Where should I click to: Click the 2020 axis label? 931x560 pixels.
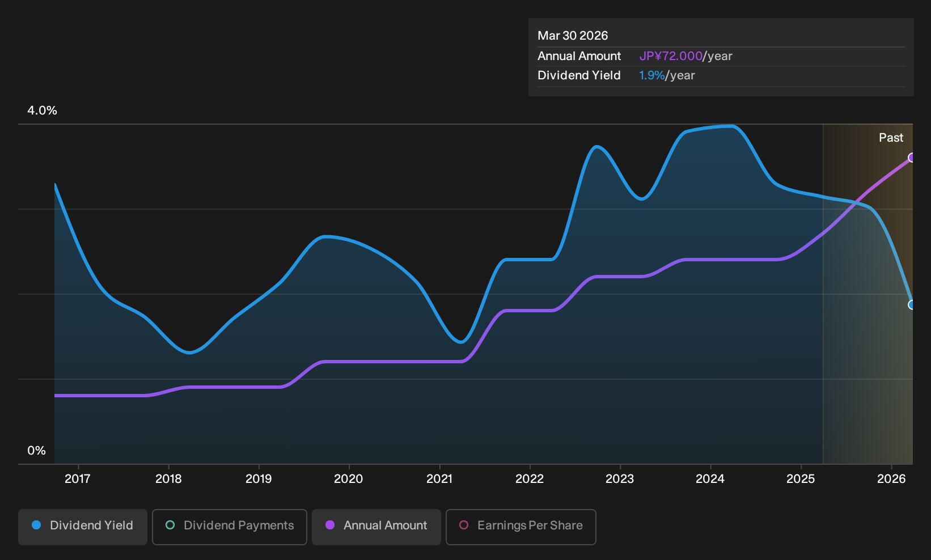[349, 479]
